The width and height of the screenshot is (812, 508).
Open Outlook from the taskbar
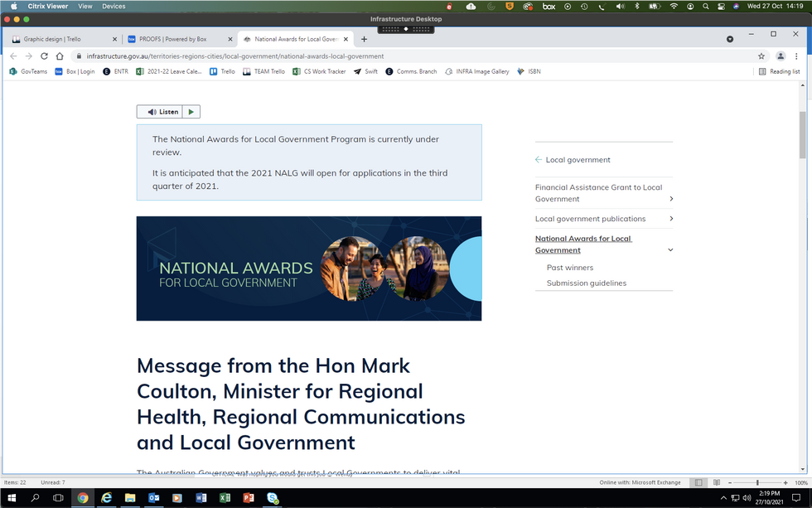(x=154, y=498)
